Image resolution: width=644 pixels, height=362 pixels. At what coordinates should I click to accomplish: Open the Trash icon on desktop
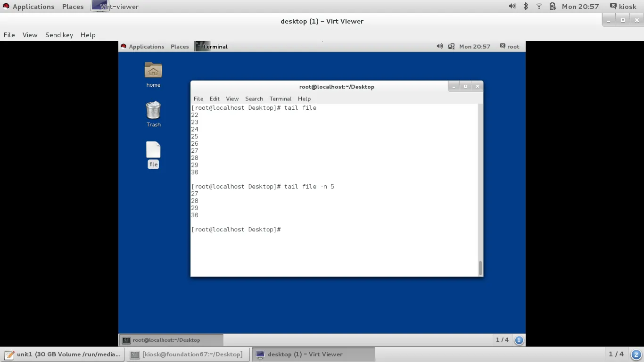point(153,110)
